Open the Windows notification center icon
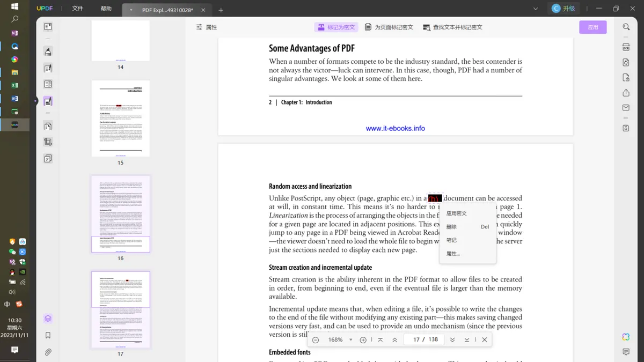The width and height of the screenshot is (644, 362). coord(14,350)
